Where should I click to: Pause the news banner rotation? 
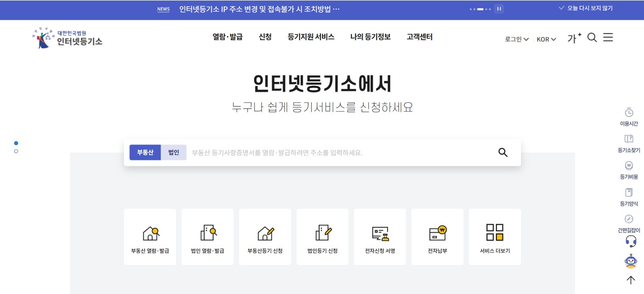(499, 9)
